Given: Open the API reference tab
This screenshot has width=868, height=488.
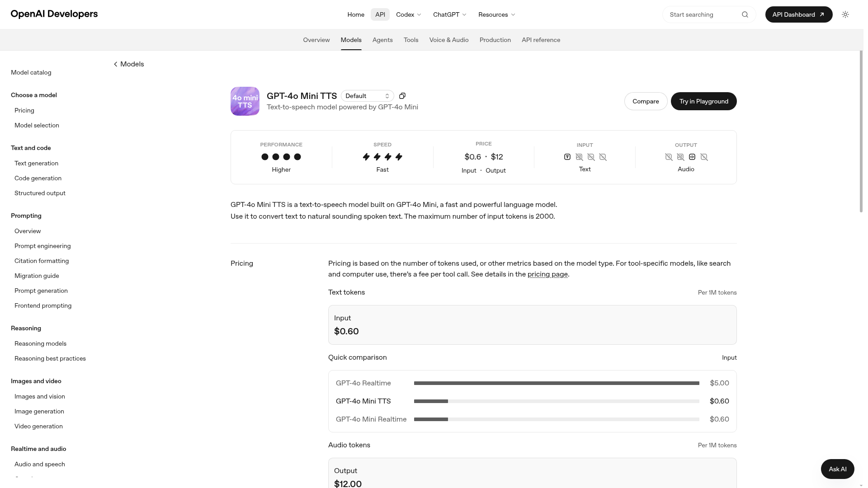Looking at the screenshot, I should 541,40.
